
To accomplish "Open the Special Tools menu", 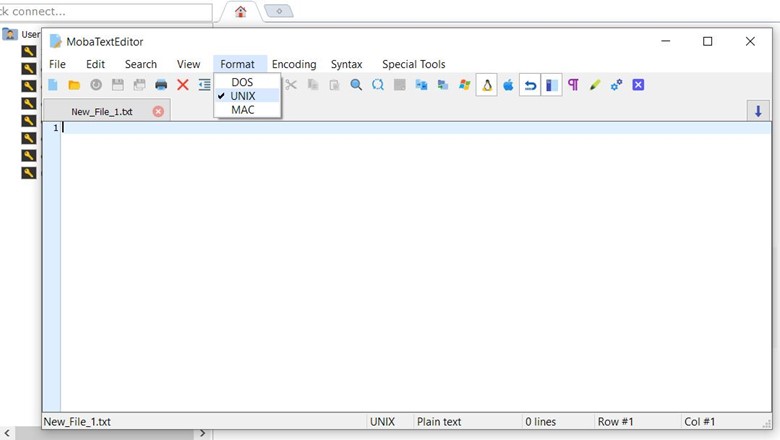I will 413,64.
